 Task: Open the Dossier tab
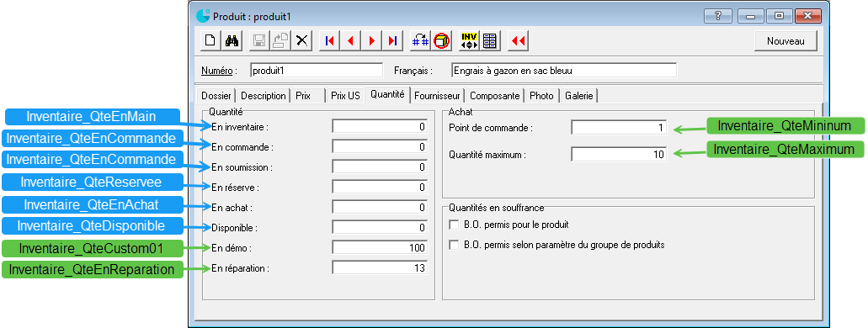click(x=216, y=96)
